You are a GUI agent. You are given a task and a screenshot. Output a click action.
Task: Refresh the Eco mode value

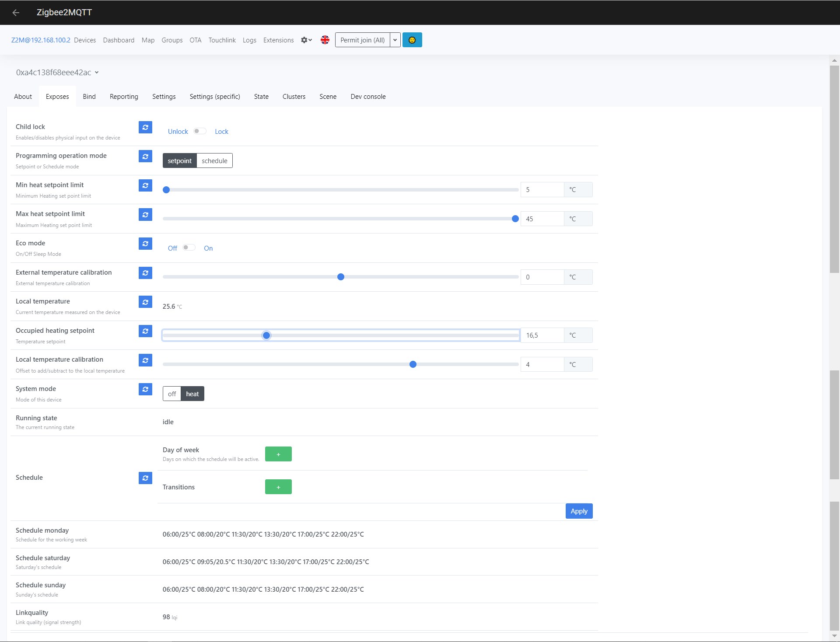(145, 244)
